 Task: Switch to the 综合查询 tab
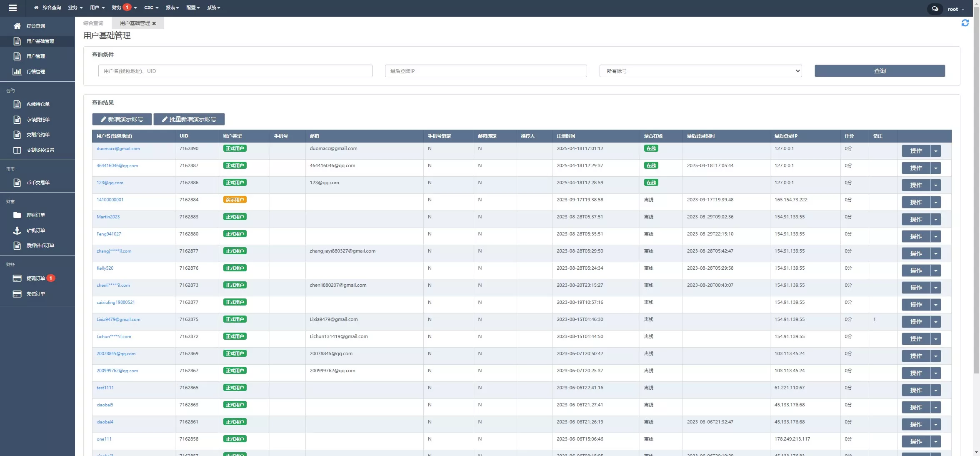93,23
